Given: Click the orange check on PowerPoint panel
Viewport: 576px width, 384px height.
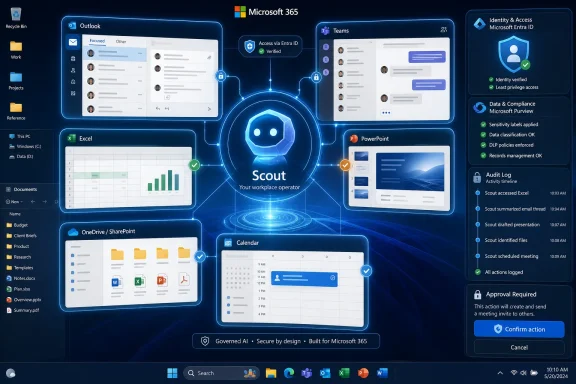Looking at the screenshot, I should pos(345,165).
